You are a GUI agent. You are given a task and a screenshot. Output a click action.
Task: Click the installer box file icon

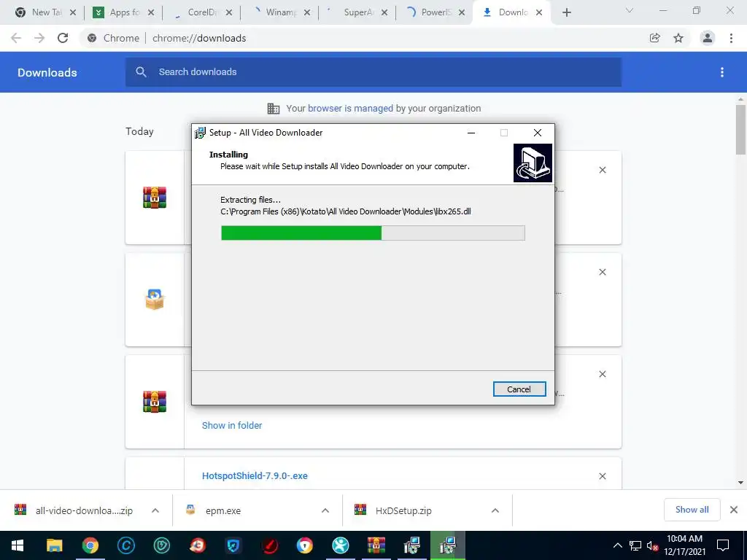155,300
